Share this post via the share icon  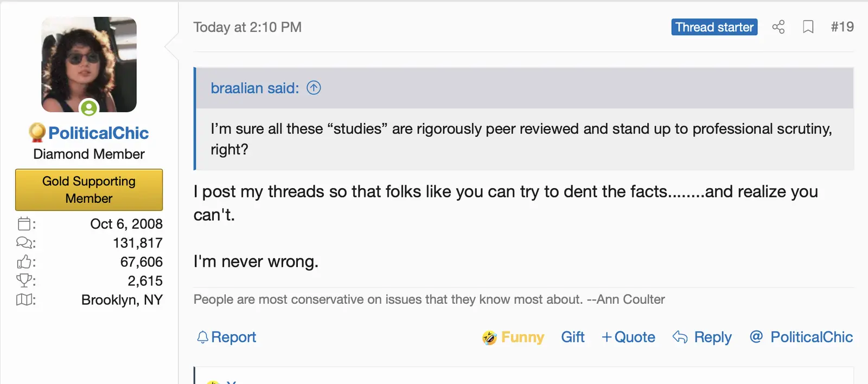click(778, 27)
